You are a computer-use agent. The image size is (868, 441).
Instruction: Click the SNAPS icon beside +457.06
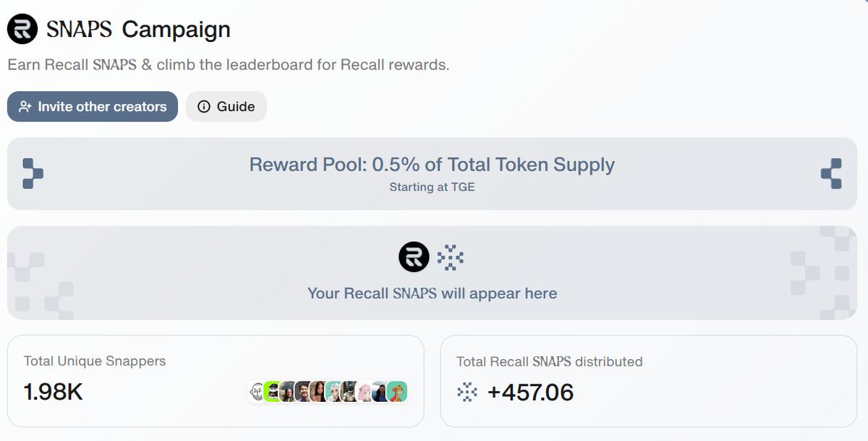pos(467,392)
